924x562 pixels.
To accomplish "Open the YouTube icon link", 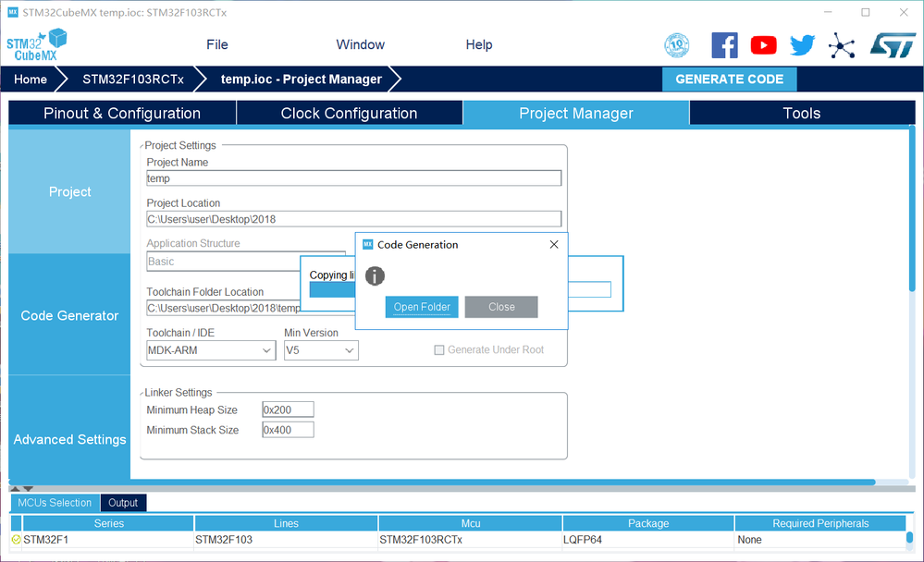I will tap(763, 45).
